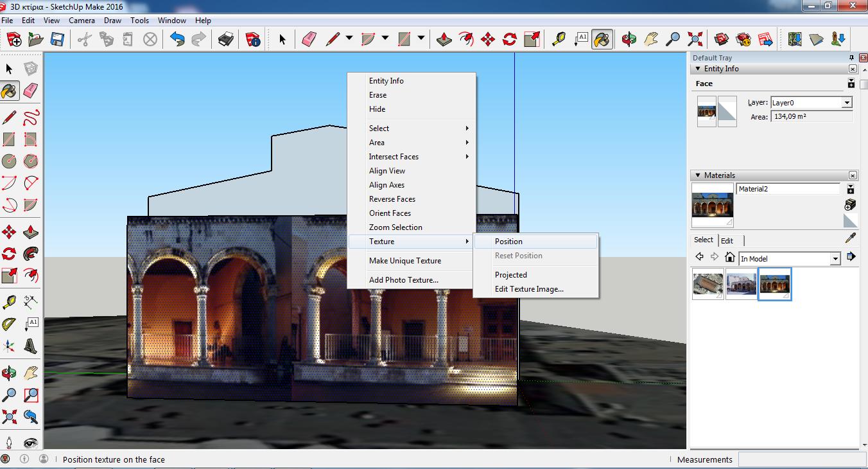Image resolution: width=868 pixels, height=469 pixels.
Task: Click the Material2 name field
Action: tap(788, 189)
